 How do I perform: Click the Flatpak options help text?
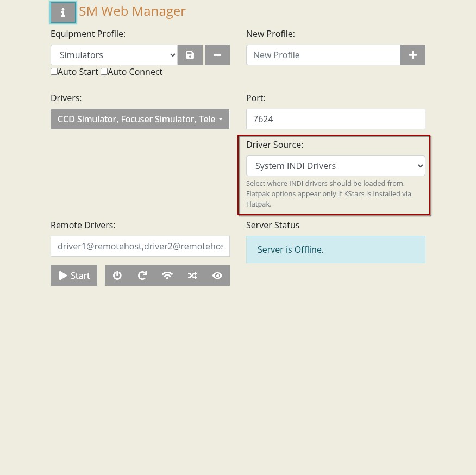(328, 194)
